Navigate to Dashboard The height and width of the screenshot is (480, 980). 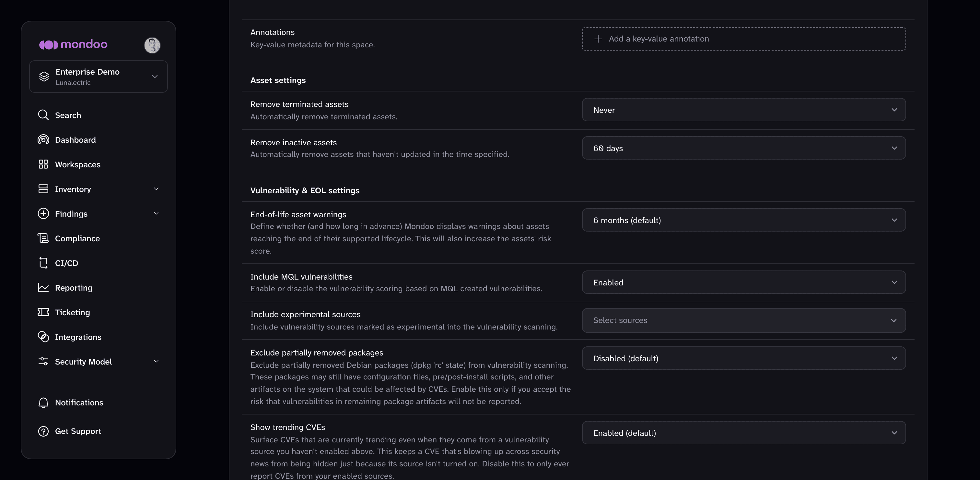75,140
